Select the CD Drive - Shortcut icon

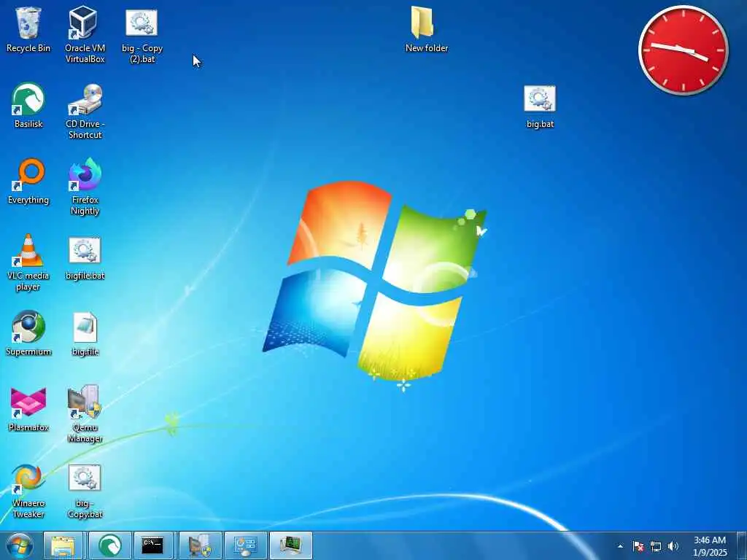pyautogui.click(x=85, y=111)
